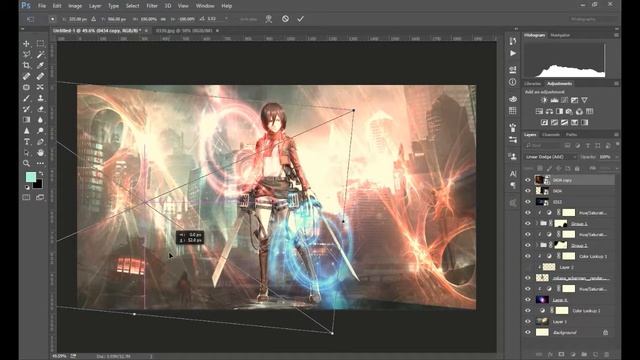Select the Blur droplet tool
This screenshot has width=640, height=360.
coord(40,120)
